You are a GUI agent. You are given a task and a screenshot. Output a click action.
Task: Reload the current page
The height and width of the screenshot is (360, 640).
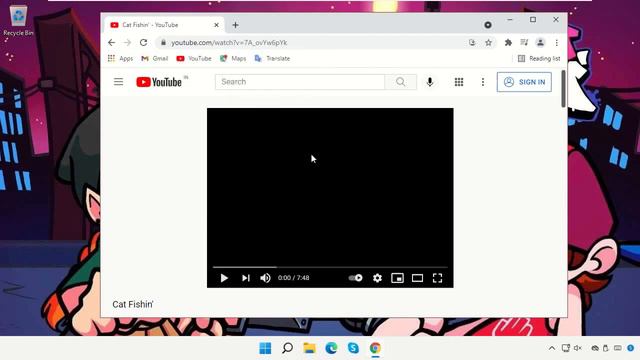143,42
